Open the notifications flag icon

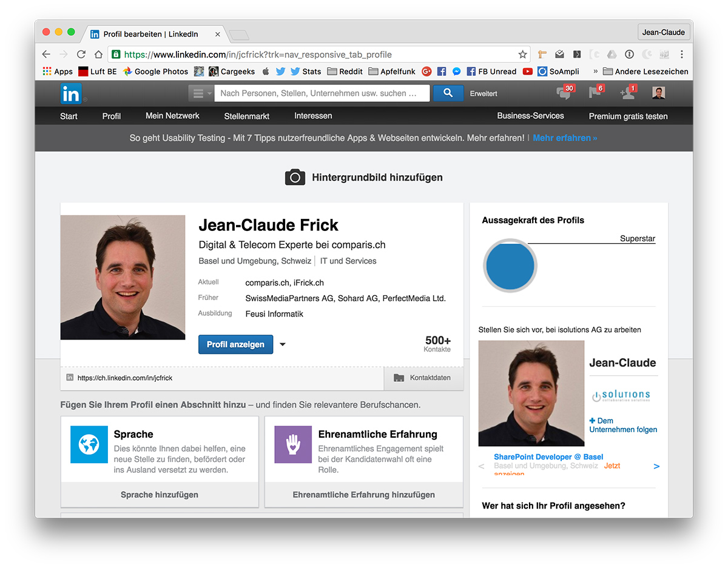coord(596,93)
